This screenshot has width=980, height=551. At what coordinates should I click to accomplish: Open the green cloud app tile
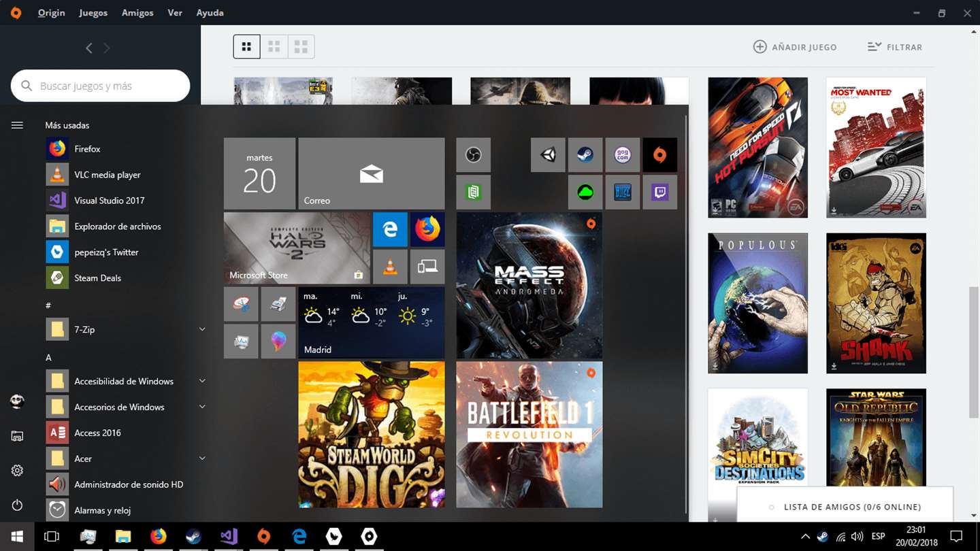point(585,193)
